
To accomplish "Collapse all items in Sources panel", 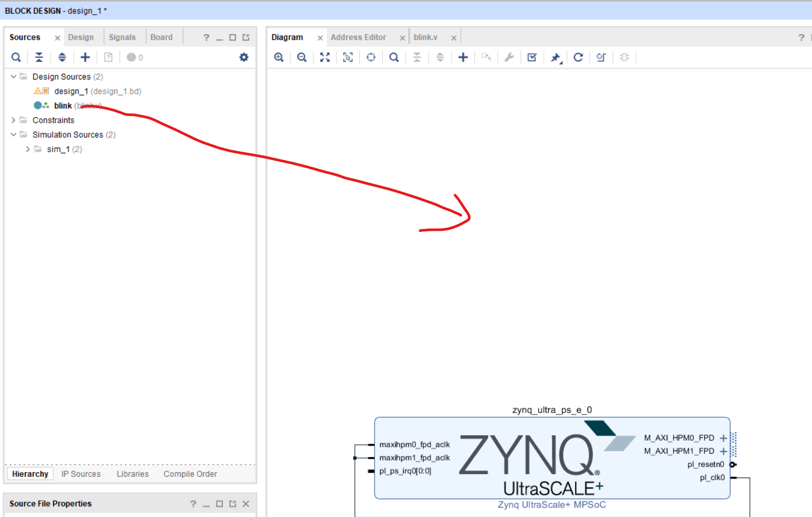I will (x=39, y=57).
